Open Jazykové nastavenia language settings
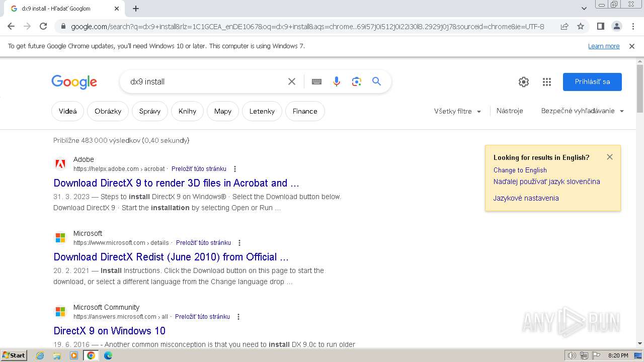Image resolution: width=644 pixels, height=362 pixels. tap(526, 198)
